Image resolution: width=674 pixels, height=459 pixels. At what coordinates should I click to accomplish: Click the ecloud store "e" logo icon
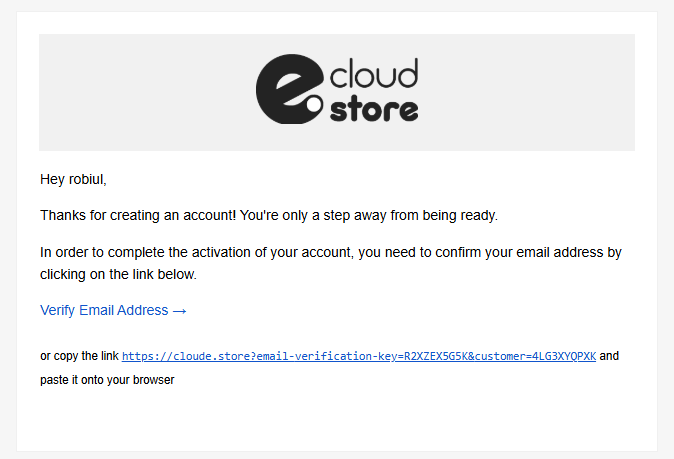(288, 90)
